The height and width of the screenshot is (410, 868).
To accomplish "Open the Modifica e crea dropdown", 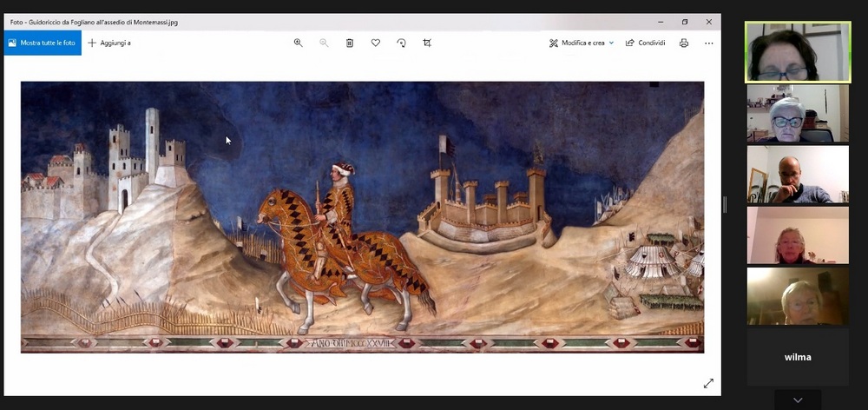I will (x=582, y=43).
